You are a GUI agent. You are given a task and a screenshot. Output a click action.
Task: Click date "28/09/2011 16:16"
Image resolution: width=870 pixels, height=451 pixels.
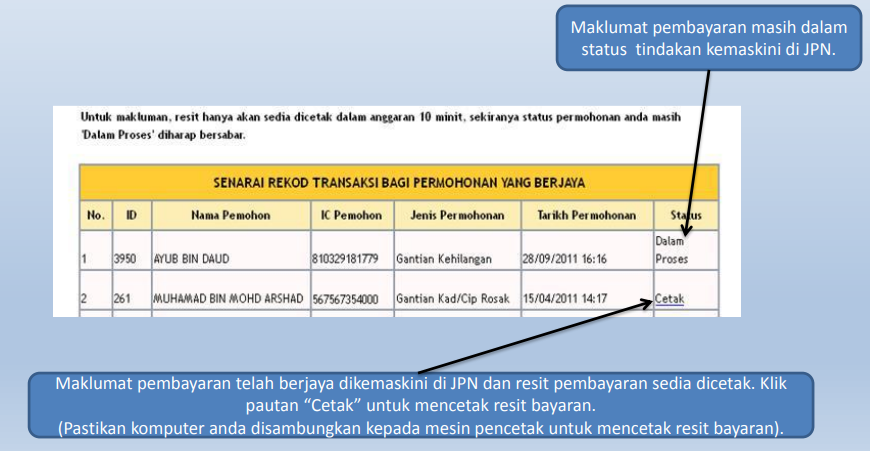click(564, 259)
